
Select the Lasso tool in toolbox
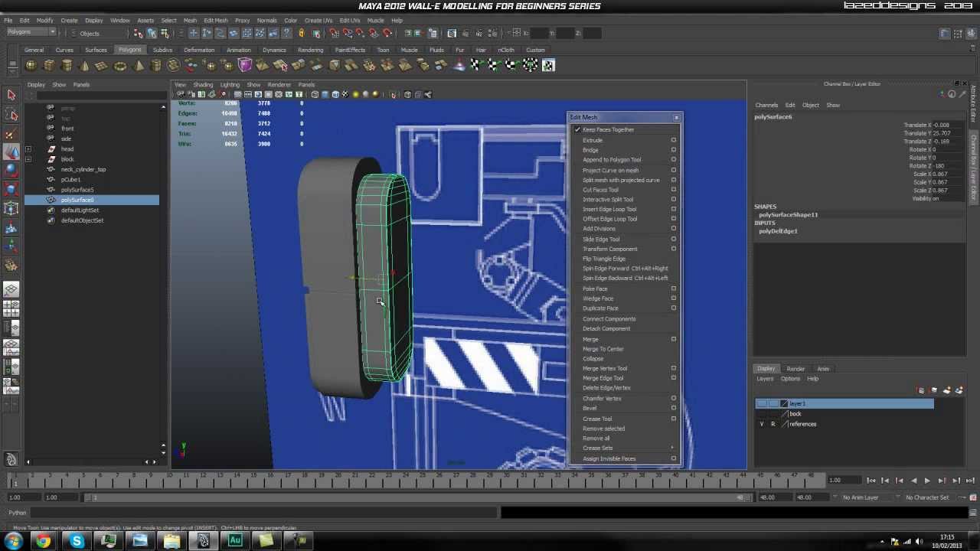(11, 114)
